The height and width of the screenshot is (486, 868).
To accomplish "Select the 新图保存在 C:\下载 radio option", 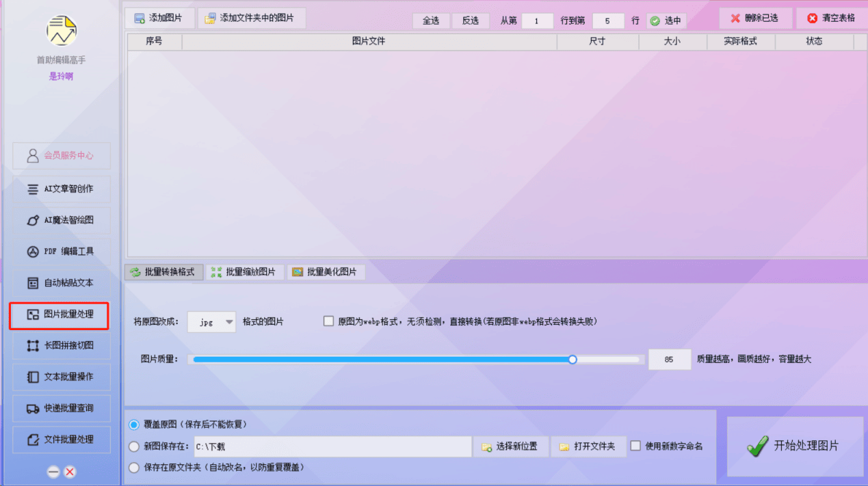I will 134,446.
